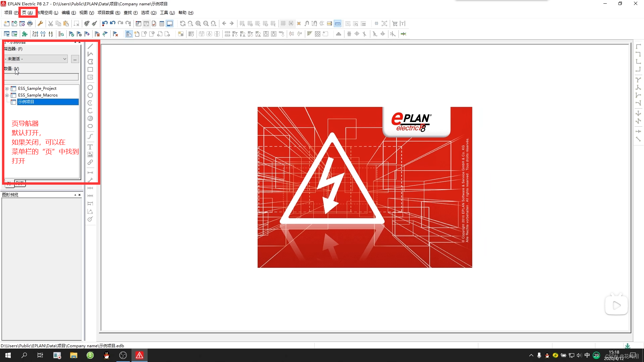Open the 页 (A) menu
Image resolution: width=644 pixels, height=362 pixels.
pyautogui.click(x=27, y=13)
